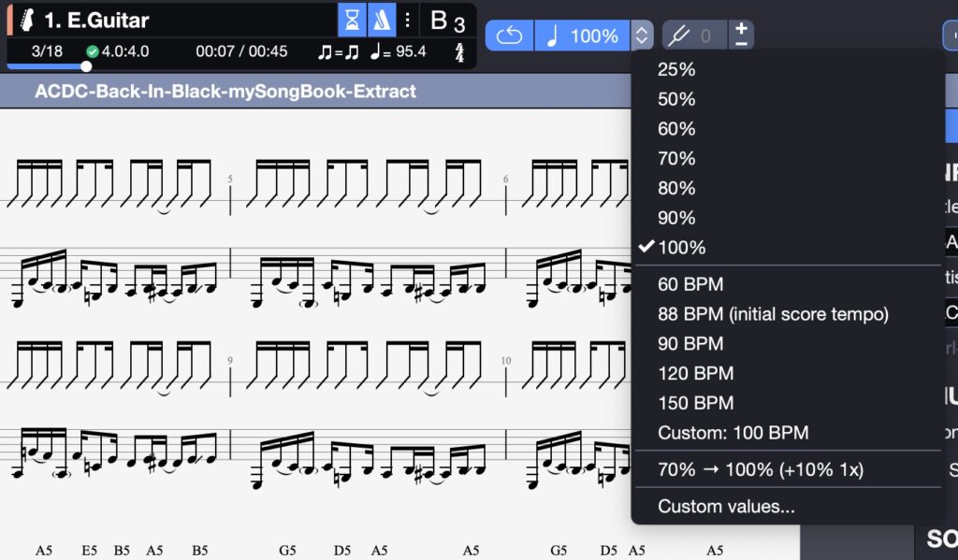958x560 pixels.
Task: Open Custom values... option
Action: tap(726, 507)
